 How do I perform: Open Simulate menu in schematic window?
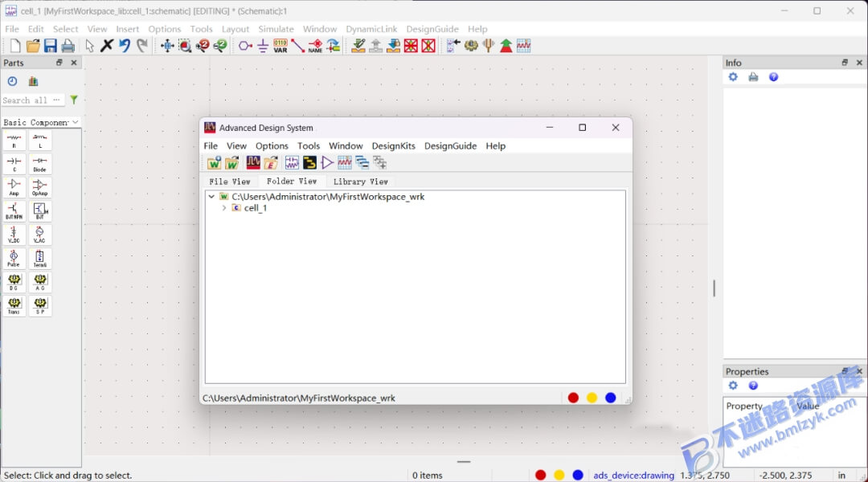tap(276, 29)
